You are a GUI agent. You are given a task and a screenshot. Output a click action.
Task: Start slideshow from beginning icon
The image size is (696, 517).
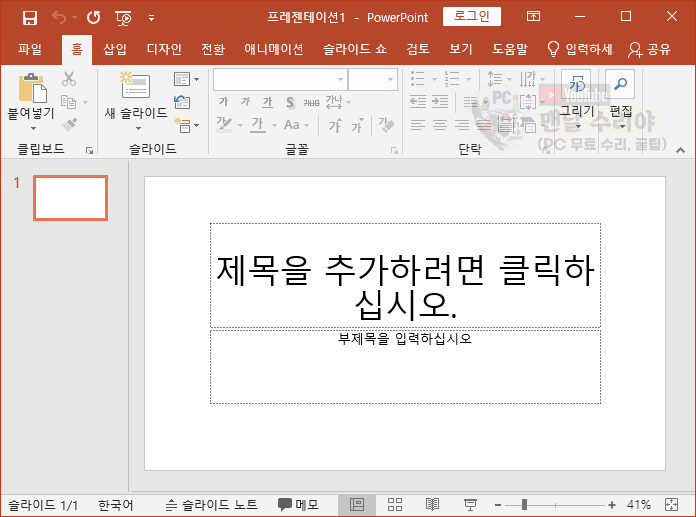point(123,18)
